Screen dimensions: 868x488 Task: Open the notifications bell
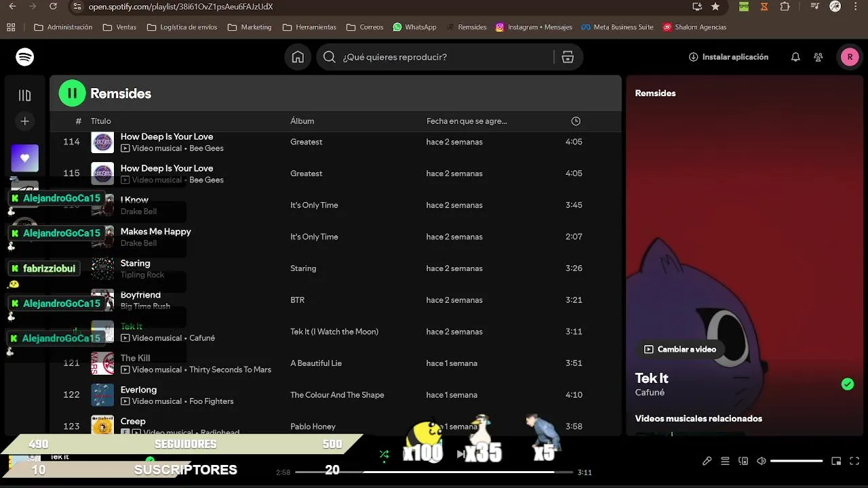795,57
